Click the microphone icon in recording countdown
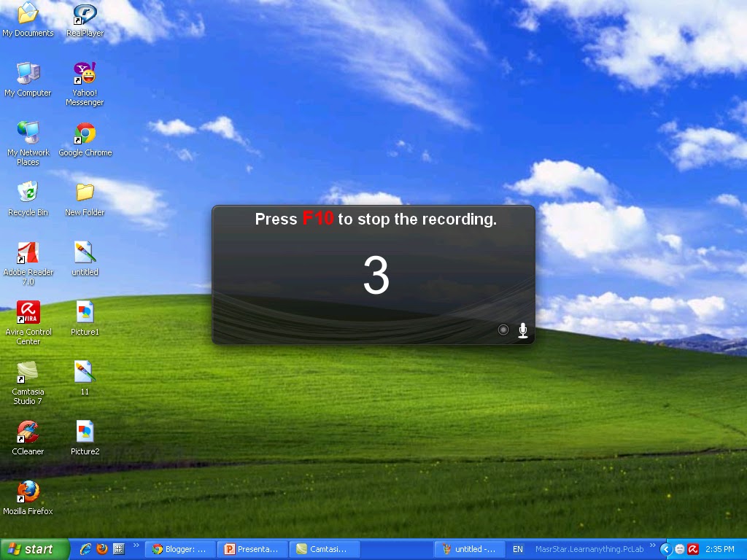747x560 pixels. pyautogui.click(x=522, y=330)
